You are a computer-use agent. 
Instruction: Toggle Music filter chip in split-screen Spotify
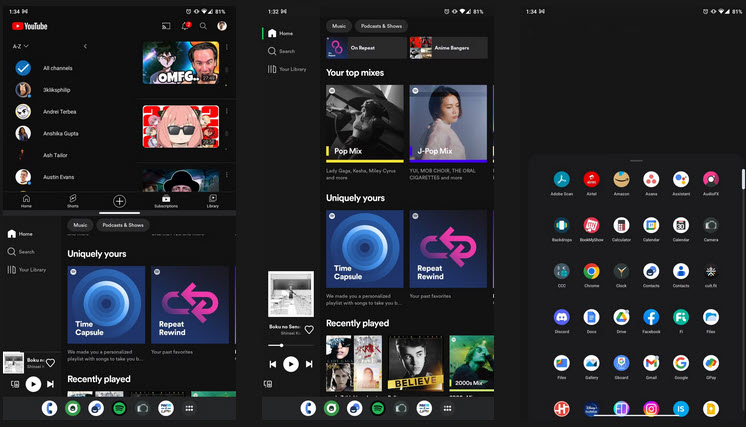click(x=80, y=225)
